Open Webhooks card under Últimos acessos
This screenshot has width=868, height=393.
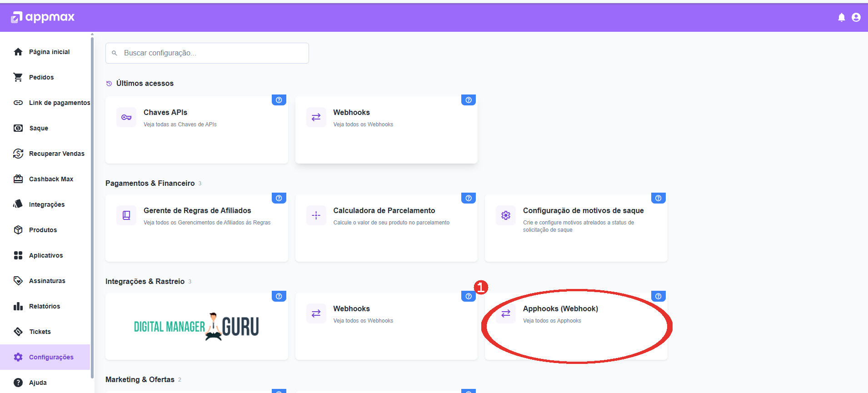(x=386, y=130)
